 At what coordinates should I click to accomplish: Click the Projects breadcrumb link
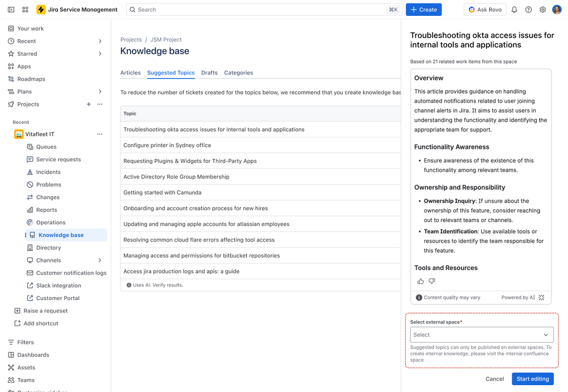click(x=131, y=40)
